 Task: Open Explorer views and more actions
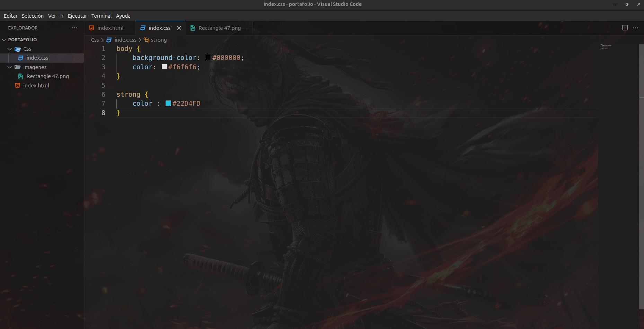(x=74, y=28)
